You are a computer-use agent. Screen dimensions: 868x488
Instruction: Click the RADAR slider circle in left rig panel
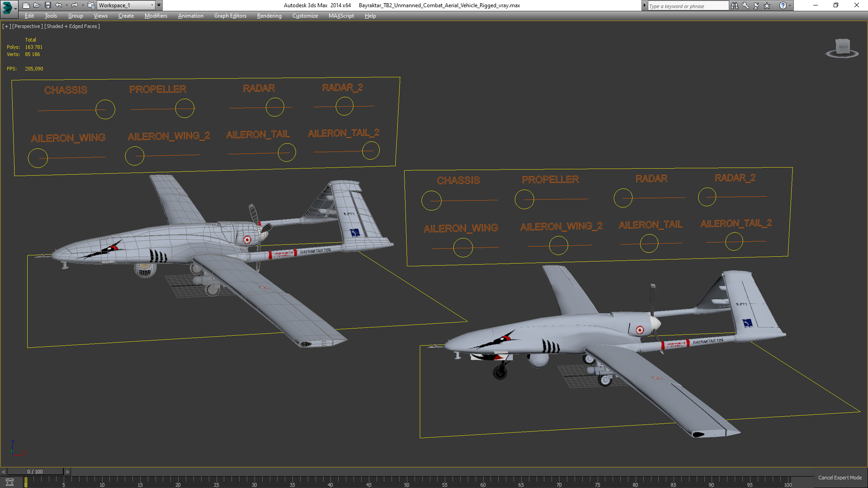point(275,107)
